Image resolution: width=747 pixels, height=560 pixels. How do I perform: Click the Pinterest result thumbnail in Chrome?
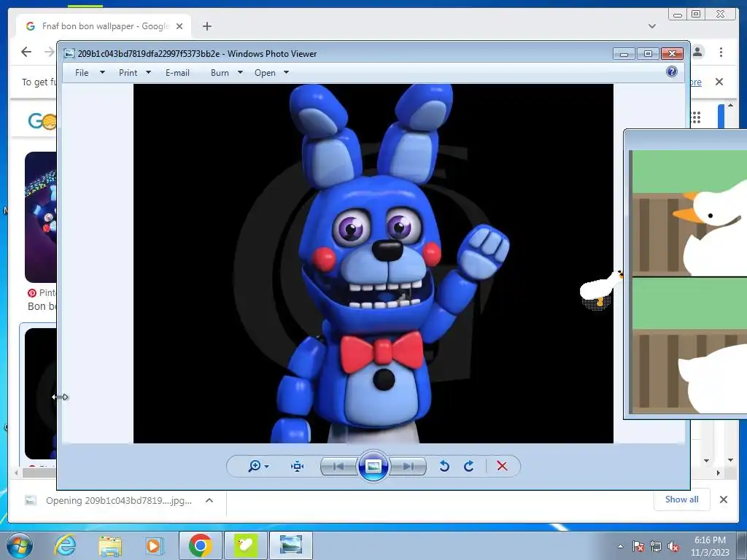coord(41,217)
